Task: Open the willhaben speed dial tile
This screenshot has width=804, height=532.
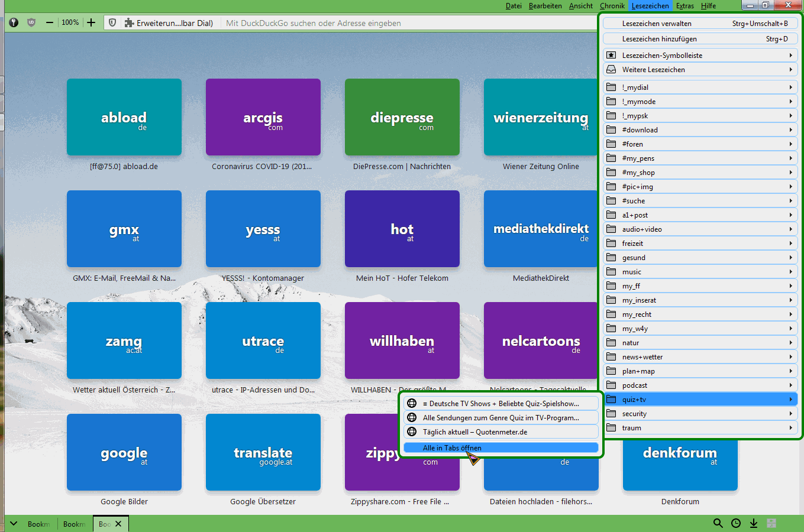Action: (402, 340)
